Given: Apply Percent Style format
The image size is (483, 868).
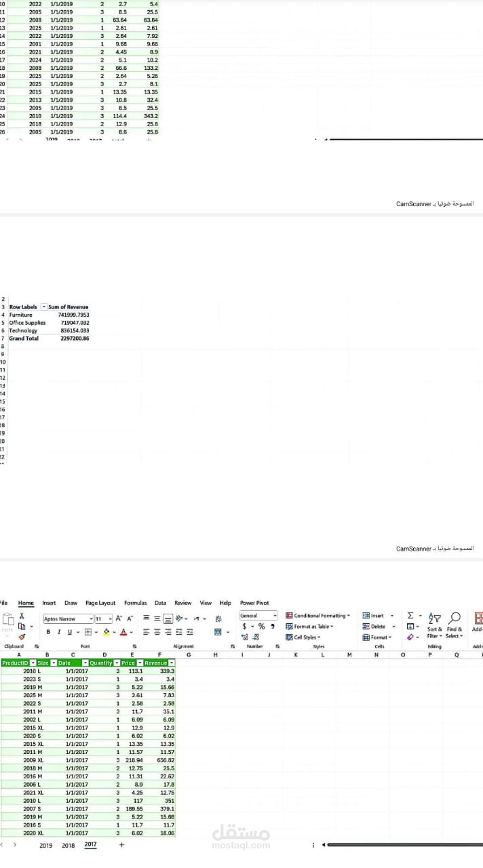Looking at the screenshot, I should 262,627.
